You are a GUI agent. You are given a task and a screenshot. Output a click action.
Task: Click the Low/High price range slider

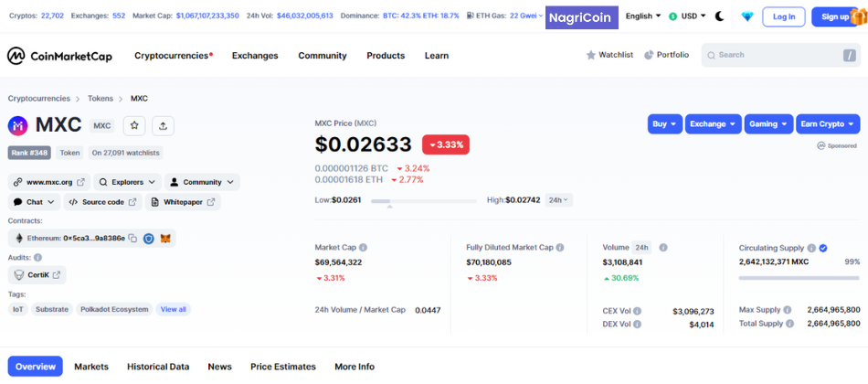(x=423, y=200)
